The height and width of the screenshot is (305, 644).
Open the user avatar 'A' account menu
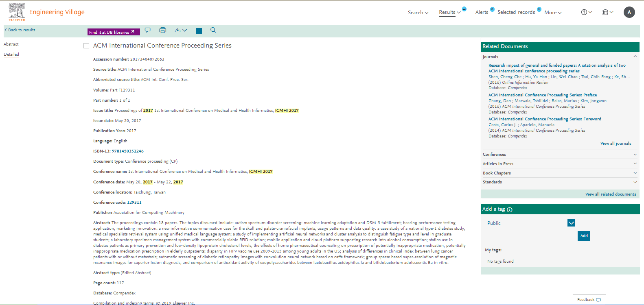[629, 12]
